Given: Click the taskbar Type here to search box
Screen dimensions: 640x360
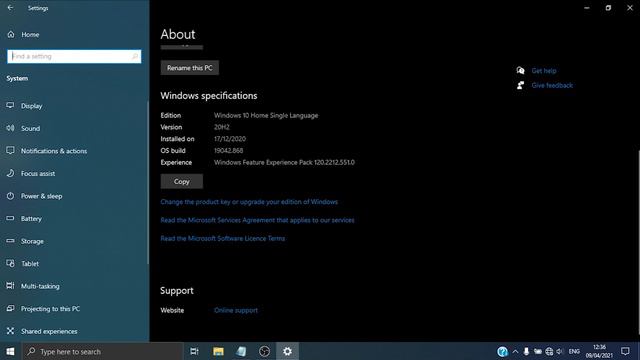Looking at the screenshot, I should coord(102,351).
